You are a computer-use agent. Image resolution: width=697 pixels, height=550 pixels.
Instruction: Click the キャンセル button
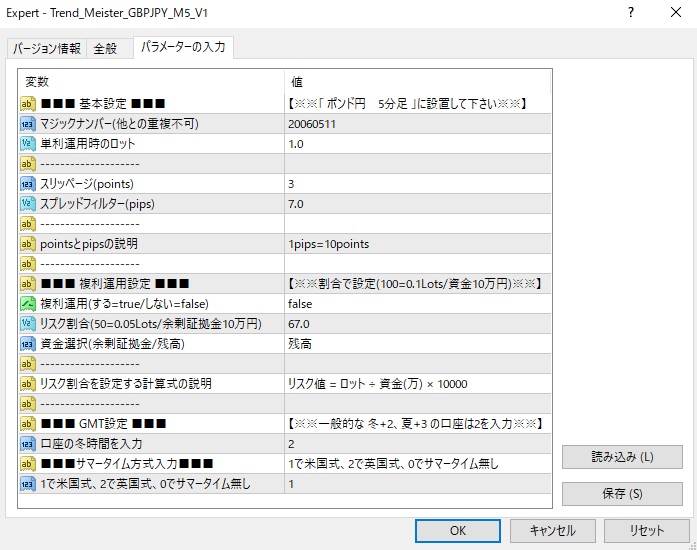(552, 530)
